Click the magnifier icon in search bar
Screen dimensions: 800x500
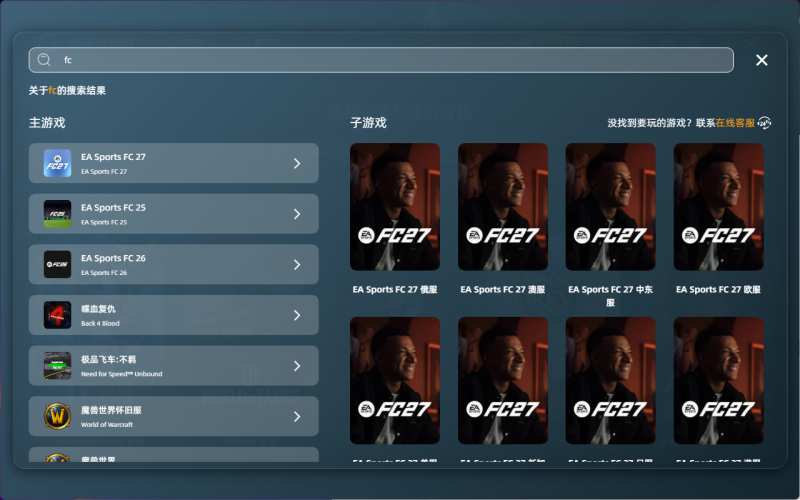click(44, 60)
